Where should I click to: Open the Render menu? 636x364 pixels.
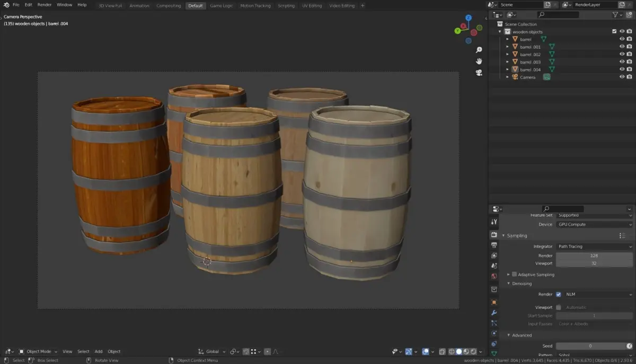(x=45, y=5)
